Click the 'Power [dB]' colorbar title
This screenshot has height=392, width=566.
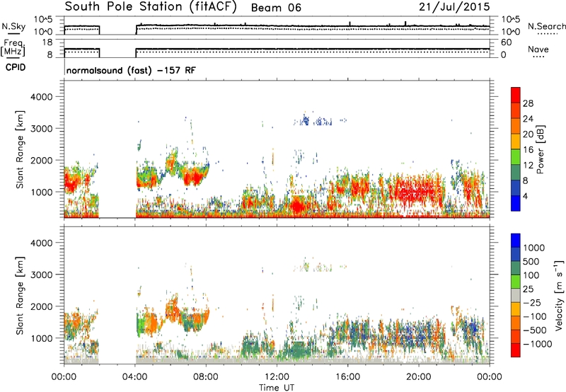pyautogui.click(x=540, y=149)
